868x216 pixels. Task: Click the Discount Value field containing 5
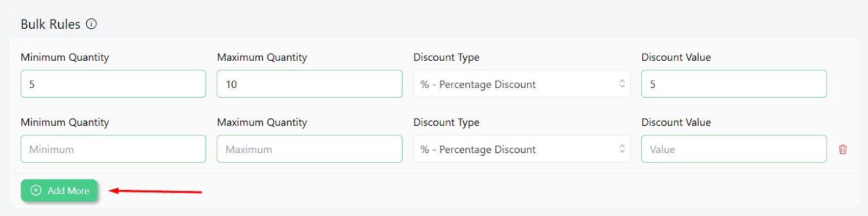coord(733,84)
